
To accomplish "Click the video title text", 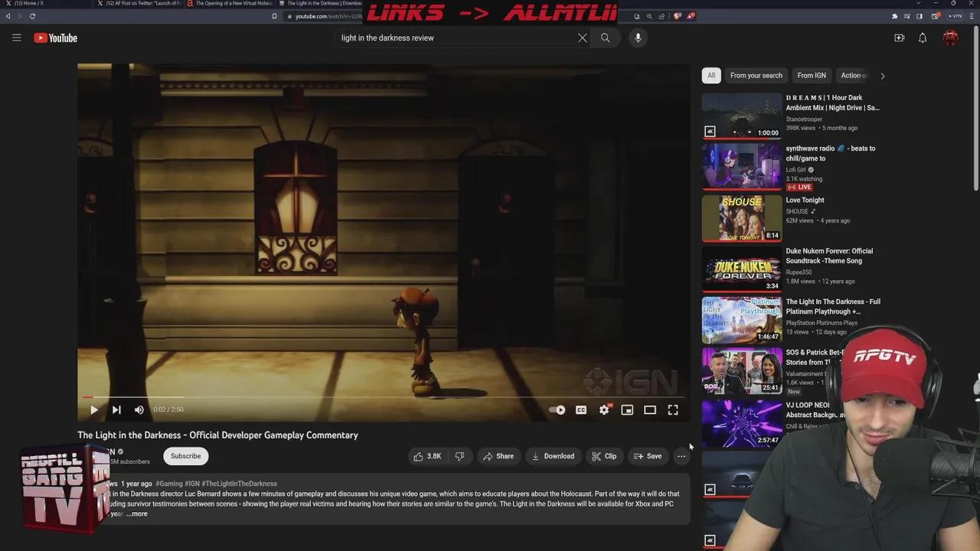I will [x=217, y=435].
